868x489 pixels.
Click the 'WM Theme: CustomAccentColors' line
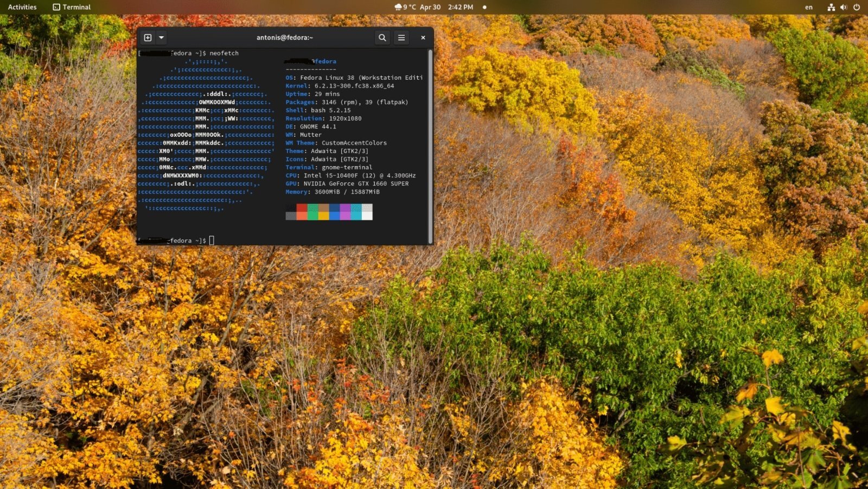pos(336,143)
